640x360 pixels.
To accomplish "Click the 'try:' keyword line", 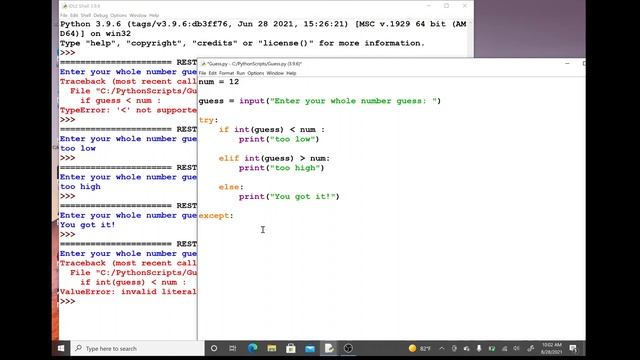I will (209, 120).
